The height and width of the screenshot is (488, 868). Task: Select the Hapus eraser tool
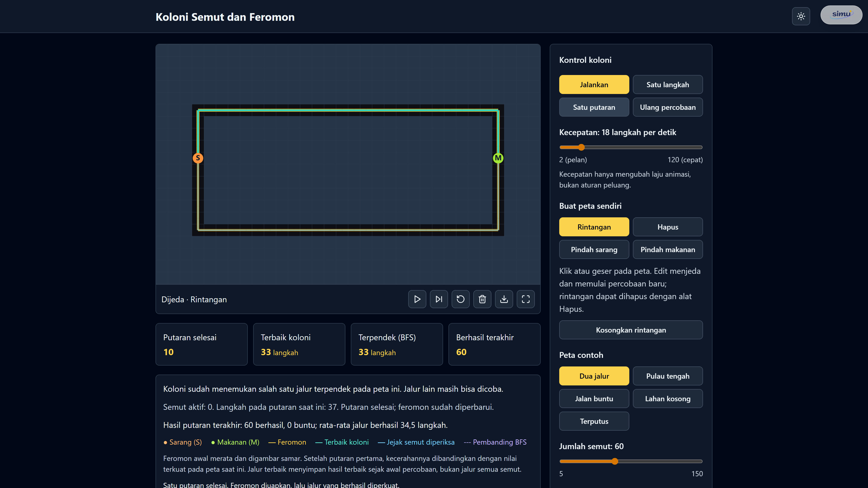(x=668, y=227)
